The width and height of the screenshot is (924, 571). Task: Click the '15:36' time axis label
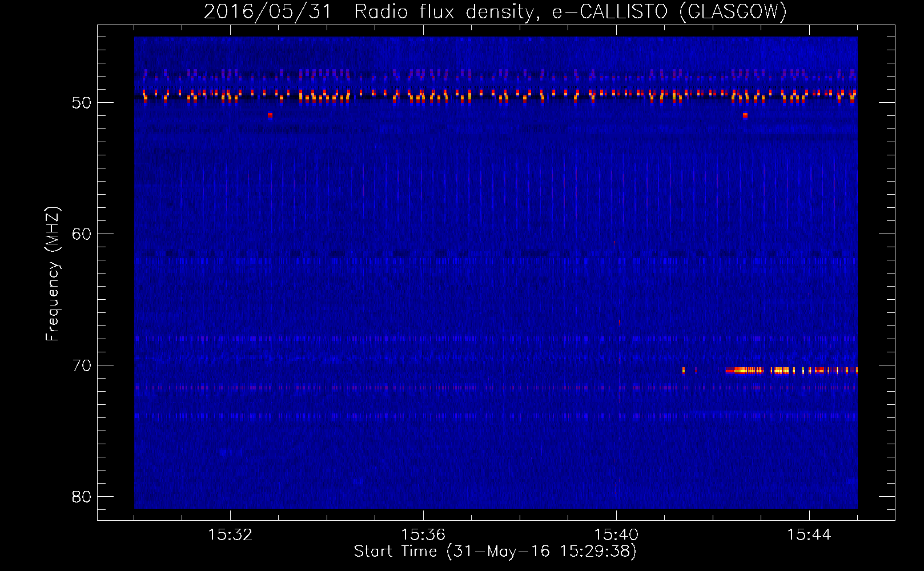click(423, 535)
